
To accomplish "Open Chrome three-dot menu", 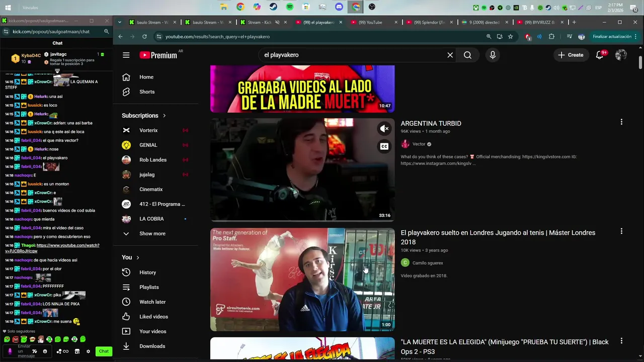I will [x=636, y=37].
